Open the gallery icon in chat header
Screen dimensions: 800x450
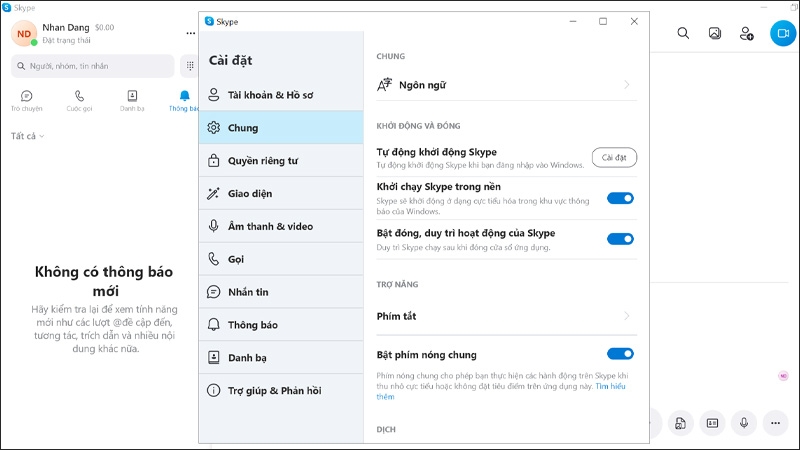point(715,34)
